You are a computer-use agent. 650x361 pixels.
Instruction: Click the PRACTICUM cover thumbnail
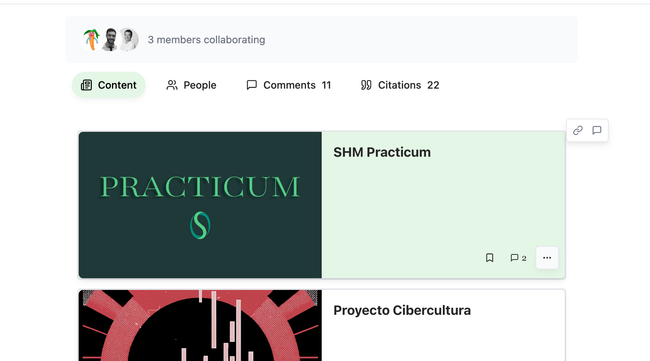[200, 205]
